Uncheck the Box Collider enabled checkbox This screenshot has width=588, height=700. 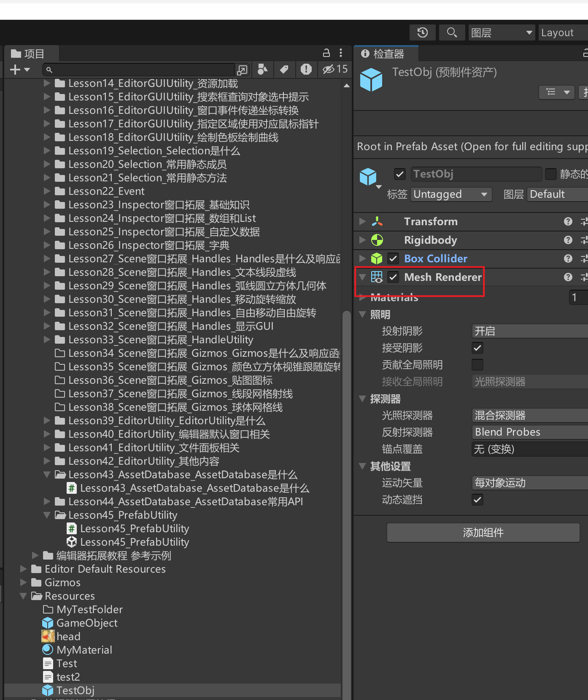coord(393,258)
